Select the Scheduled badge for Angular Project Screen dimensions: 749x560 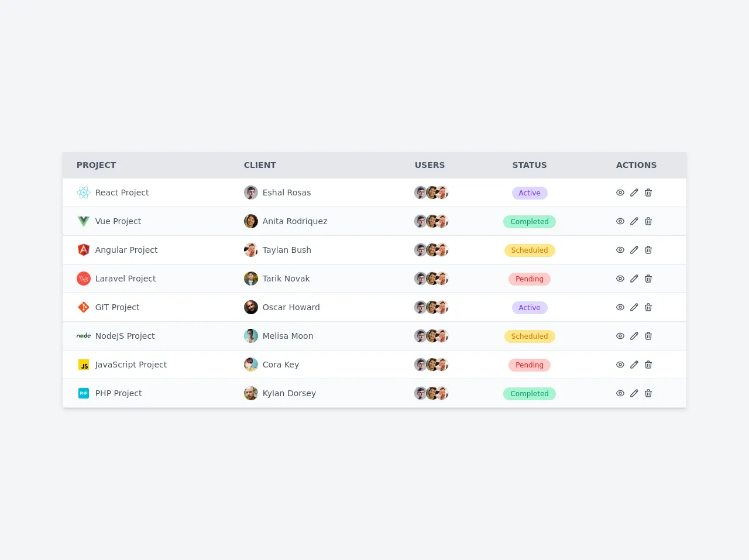pyautogui.click(x=530, y=250)
